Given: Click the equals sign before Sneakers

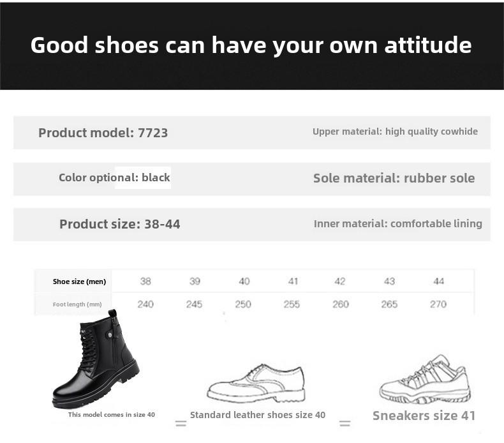Looking at the screenshot, I should coord(345,423).
